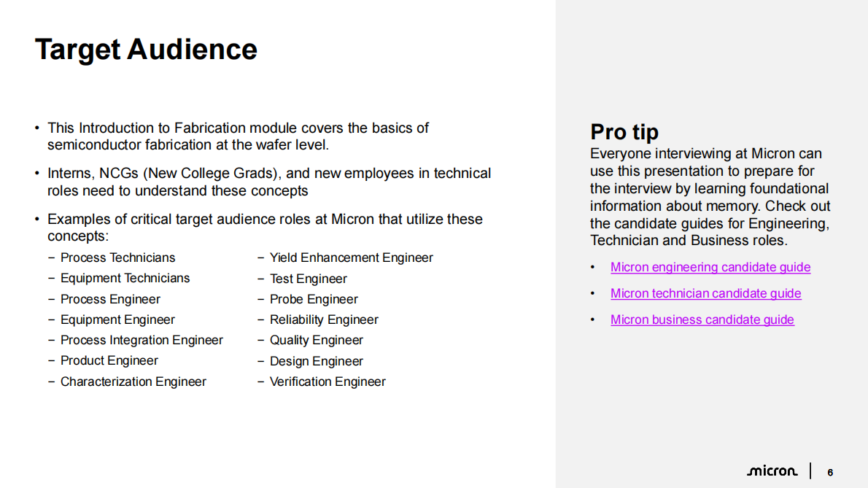Select the Yield Enhancement Engineer entry
Image resolution: width=868 pixels, height=488 pixels.
(351, 257)
